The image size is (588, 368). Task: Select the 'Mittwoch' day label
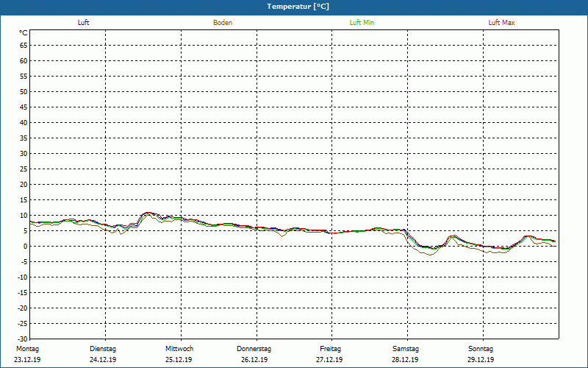coord(179,349)
